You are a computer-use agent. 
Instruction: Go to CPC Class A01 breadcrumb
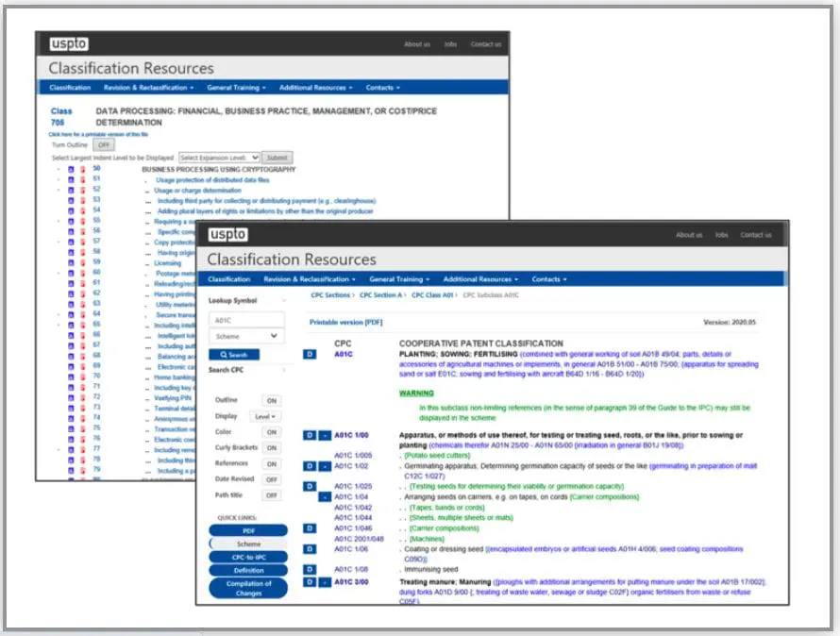(x=432, y=295)
